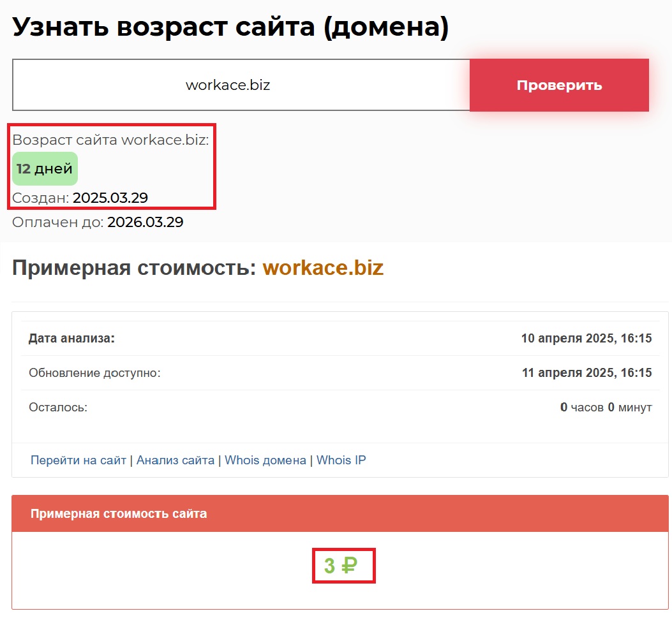Select the 11 апреля 2025, 16:15 value
The height and width of the screenshot is (618, 672).
click(586, 373)
